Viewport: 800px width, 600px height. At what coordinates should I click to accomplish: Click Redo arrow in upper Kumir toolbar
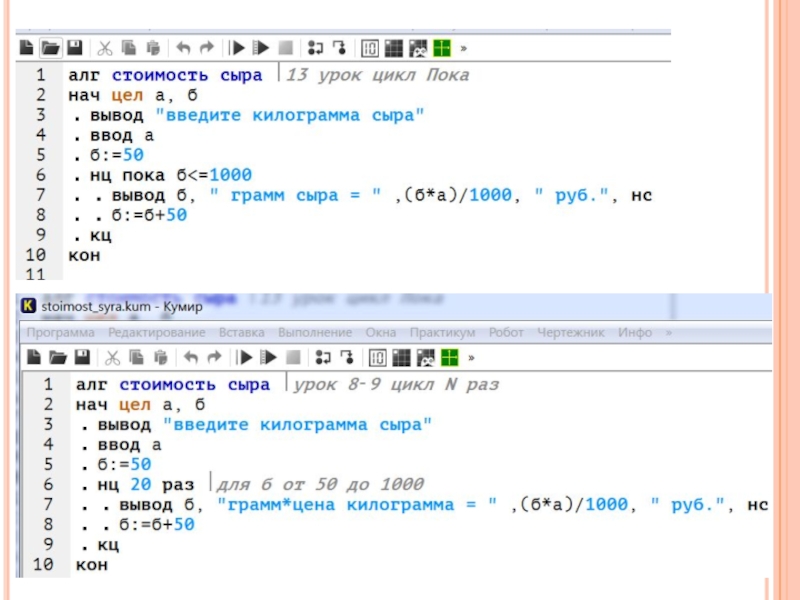coord(207,48)
